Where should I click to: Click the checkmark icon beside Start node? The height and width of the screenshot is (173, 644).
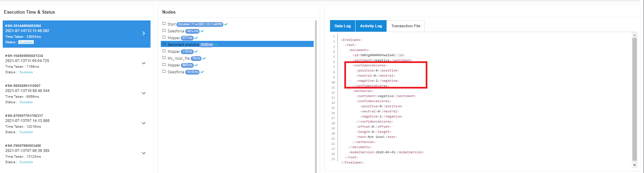coord(226,24)
